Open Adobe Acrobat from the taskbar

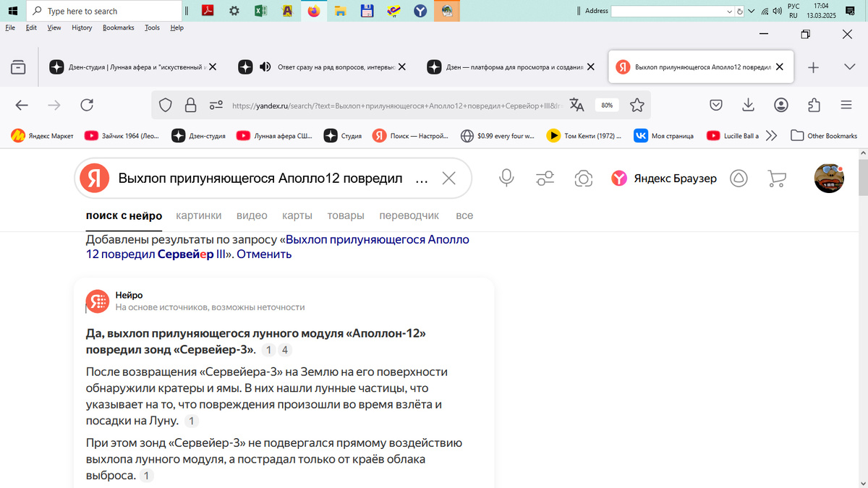pos(207,11)
